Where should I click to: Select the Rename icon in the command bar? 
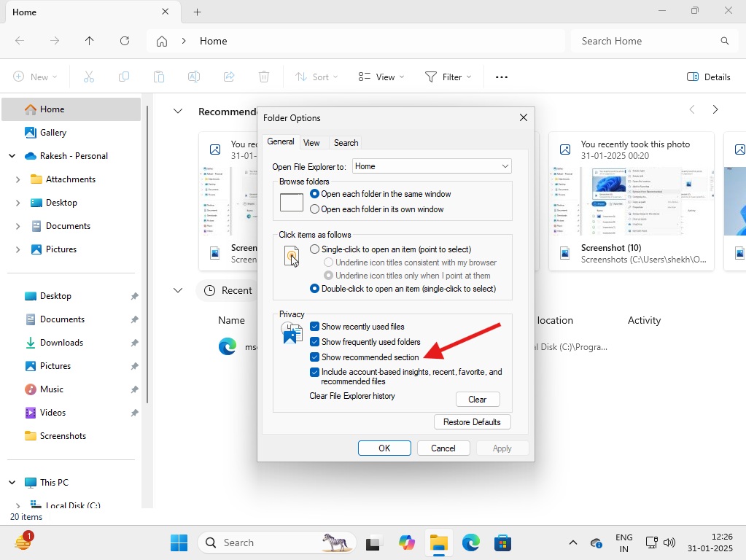coord(193,76)
